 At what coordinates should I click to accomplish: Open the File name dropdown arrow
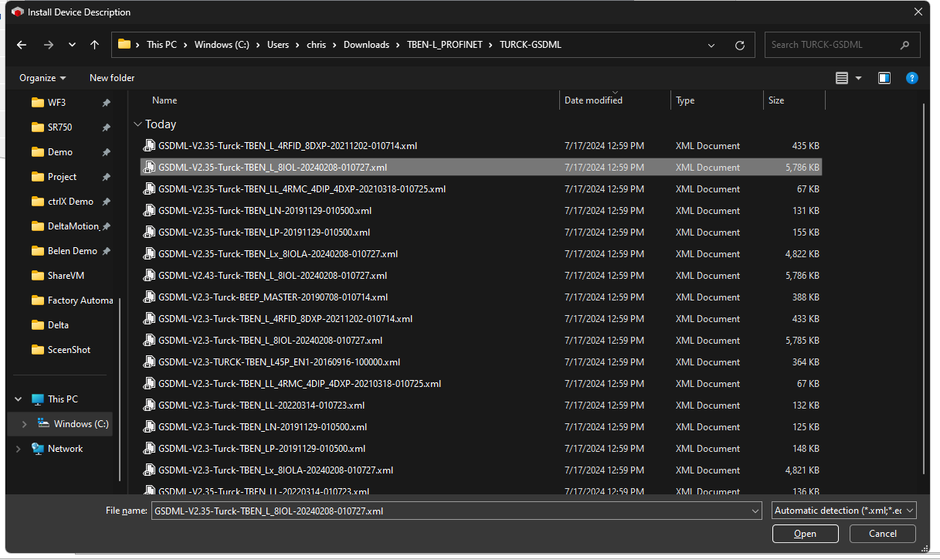(x=755, y=511)
